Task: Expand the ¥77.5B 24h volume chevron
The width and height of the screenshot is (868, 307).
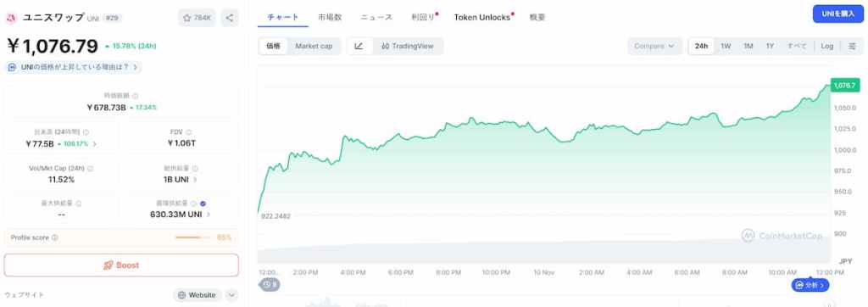Action: coord(95,144)
